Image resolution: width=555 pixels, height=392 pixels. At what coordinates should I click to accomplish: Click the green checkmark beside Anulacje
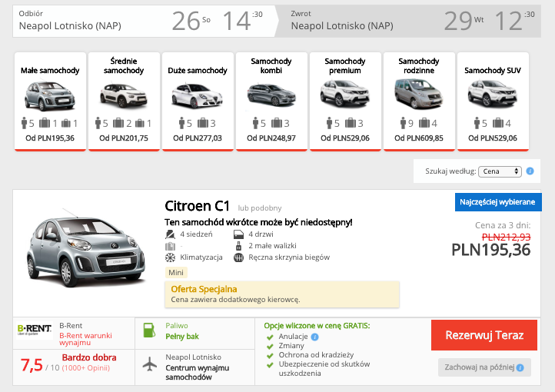(270, 337)
